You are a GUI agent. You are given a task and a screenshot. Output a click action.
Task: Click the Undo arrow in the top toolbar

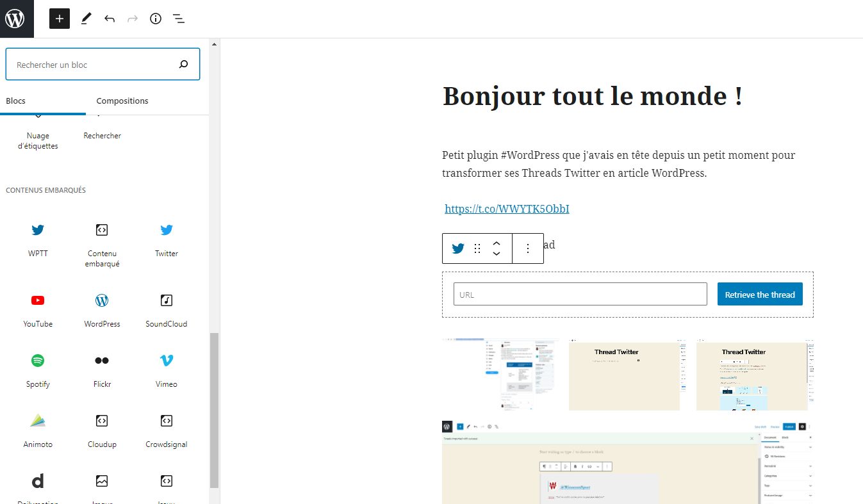pyautogui.click(x=110, y=19)
